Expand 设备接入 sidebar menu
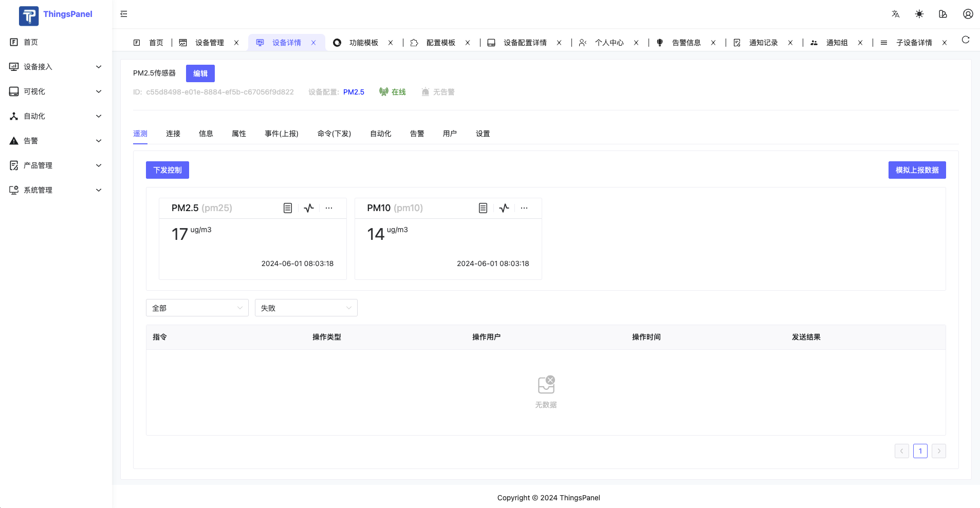Viewport: 980px width, 508px height. (56, 67)
